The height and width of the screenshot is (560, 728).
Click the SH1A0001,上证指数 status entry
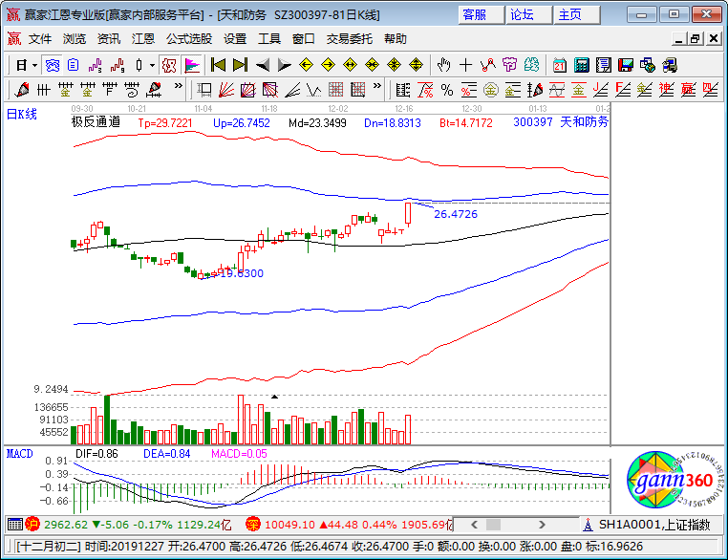click(x=654, y=525)
